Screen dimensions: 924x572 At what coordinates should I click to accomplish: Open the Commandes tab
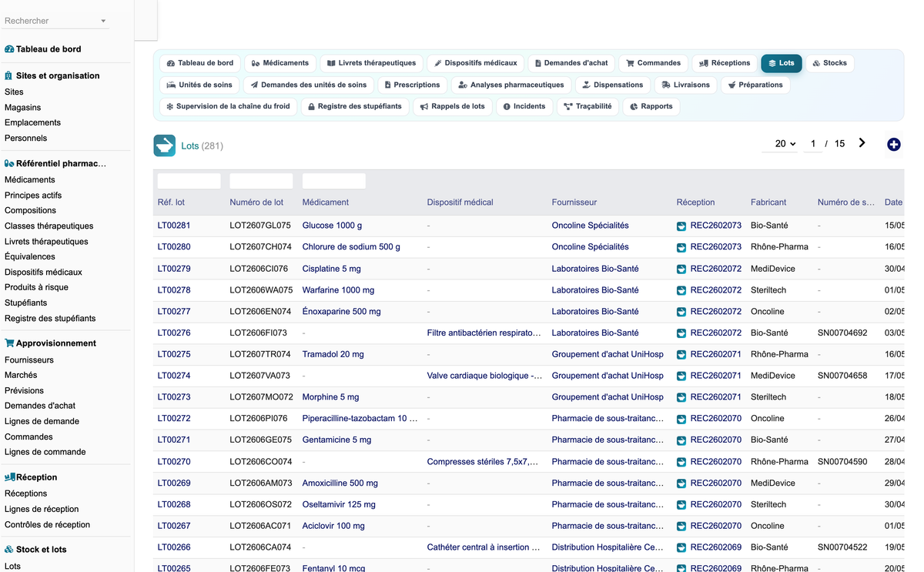point(654,63)
